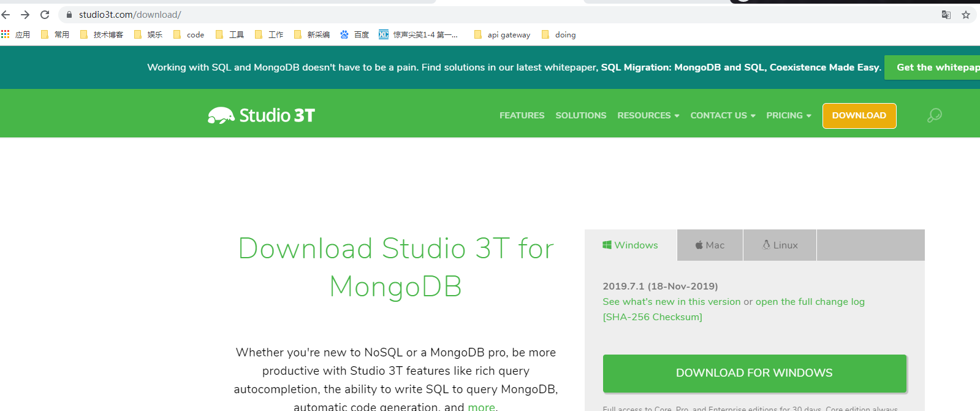Open the 百度 bookmark

coord(355,34)
